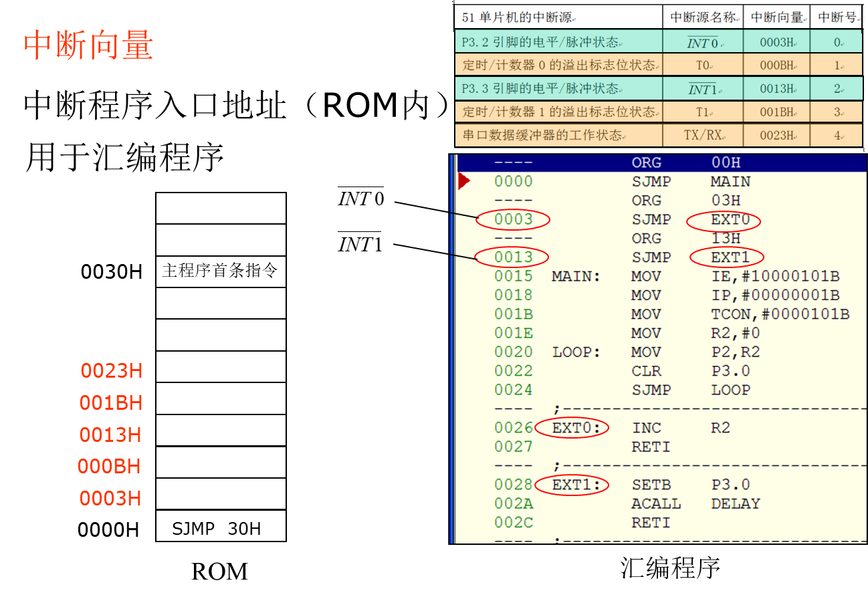Click the SJMP LOOP instruction at 0024
Viewport: 868px width, 601px height.
coord(691,390)
